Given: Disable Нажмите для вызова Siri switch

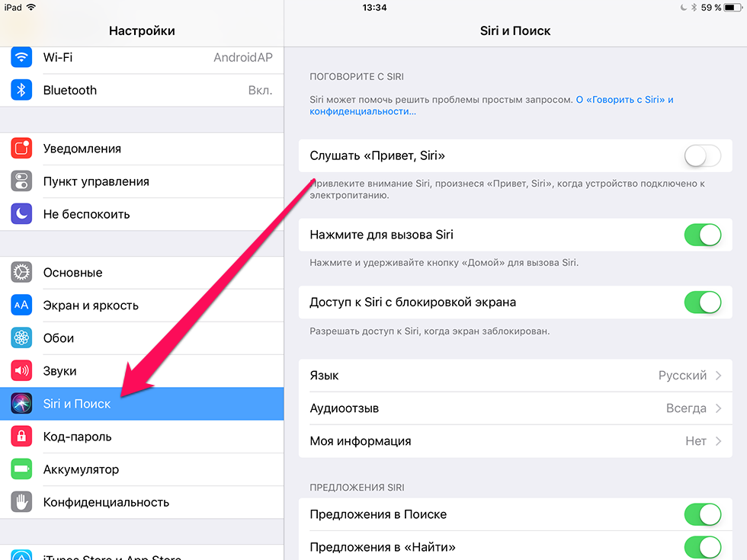Looking at the screenshot, I should 703,235.
